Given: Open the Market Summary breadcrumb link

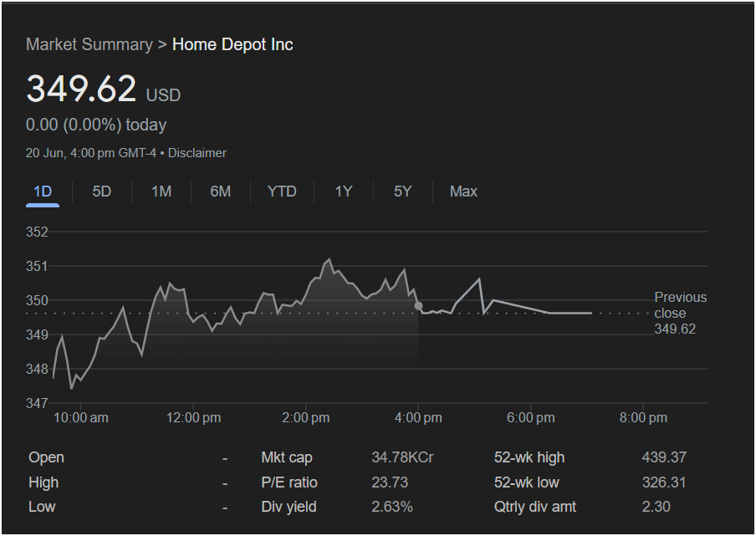Looking at the screenshot, I should pos(89,45).
